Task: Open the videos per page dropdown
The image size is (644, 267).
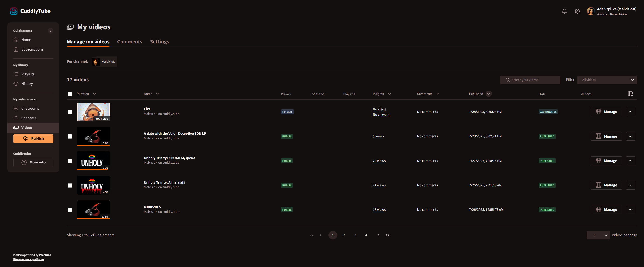Action: [x=598, y=235]
